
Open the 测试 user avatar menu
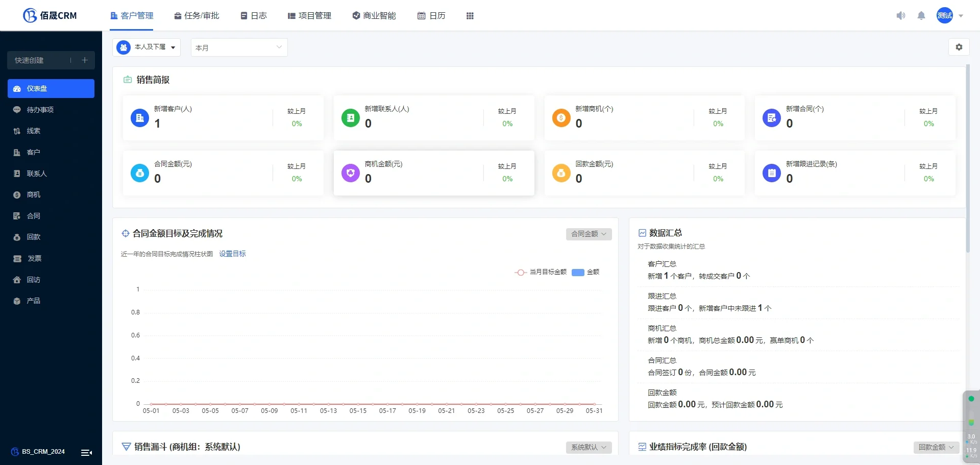click(x=945, y=15)
